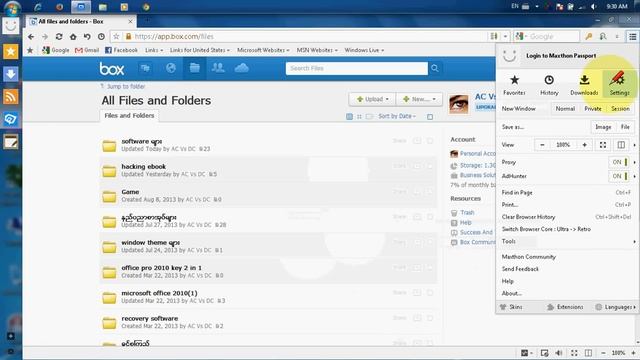Click the search magnifier button in Box
Viewport: 640px width, 360px height.
[x=435, y=68]
